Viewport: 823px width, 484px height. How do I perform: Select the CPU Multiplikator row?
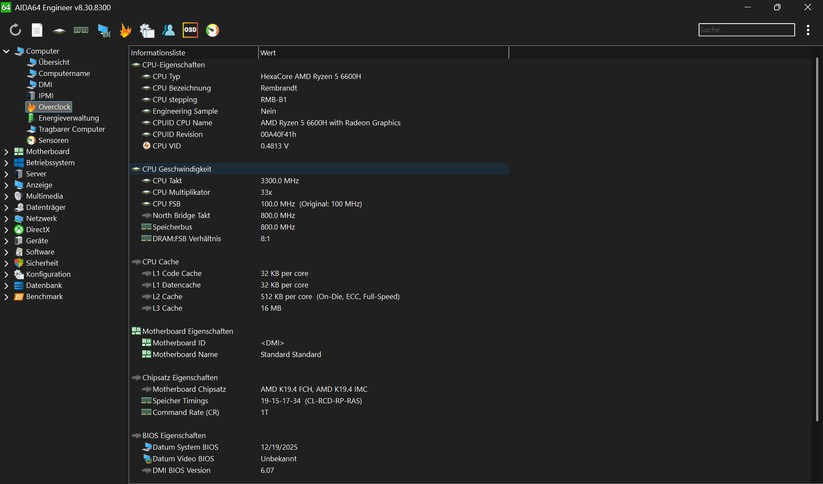coord(319,192)
